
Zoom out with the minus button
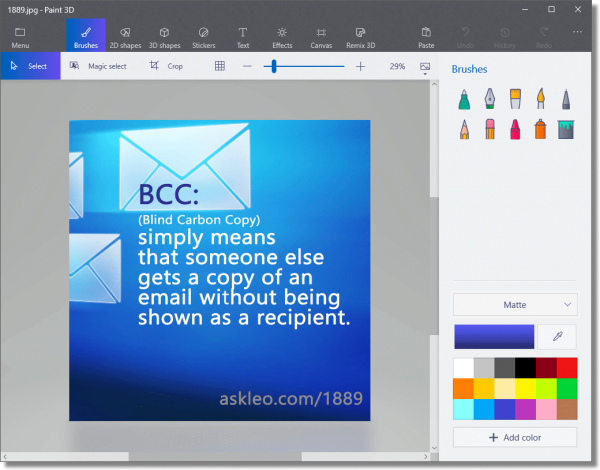(x=247, y=67)
